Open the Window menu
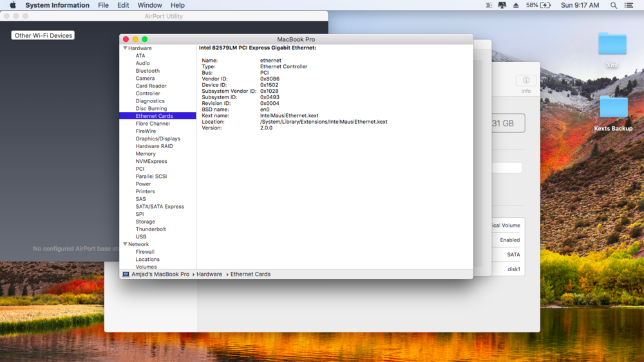Viewport: 644px width, 362px height. 149,5
